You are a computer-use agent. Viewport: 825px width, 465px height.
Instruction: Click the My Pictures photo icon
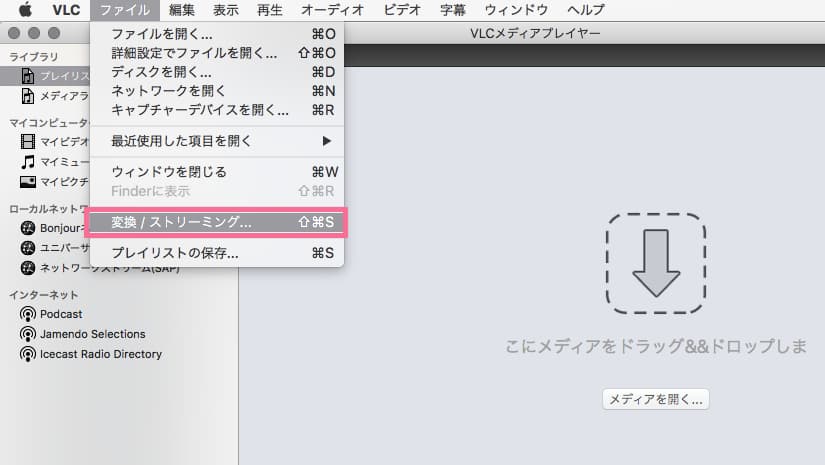pyautogui.click(x=28, y=182)
